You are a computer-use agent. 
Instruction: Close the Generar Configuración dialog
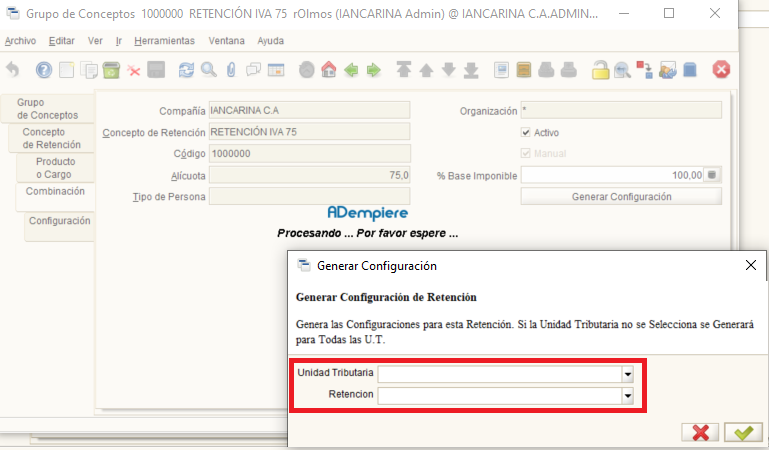[x=750, y=265]
